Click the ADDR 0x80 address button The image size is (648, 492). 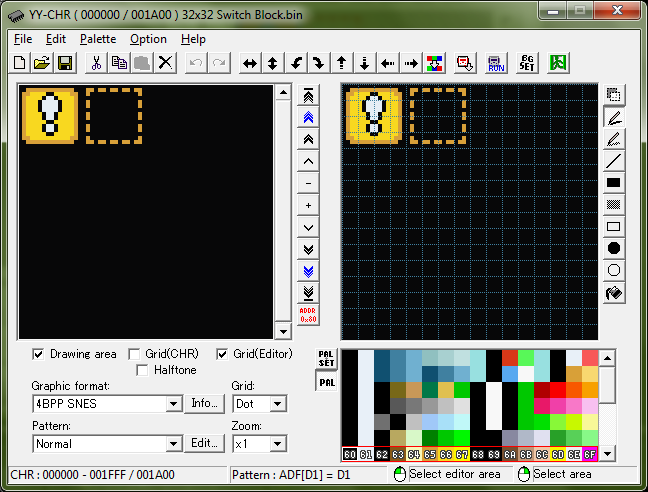(308, 315)
